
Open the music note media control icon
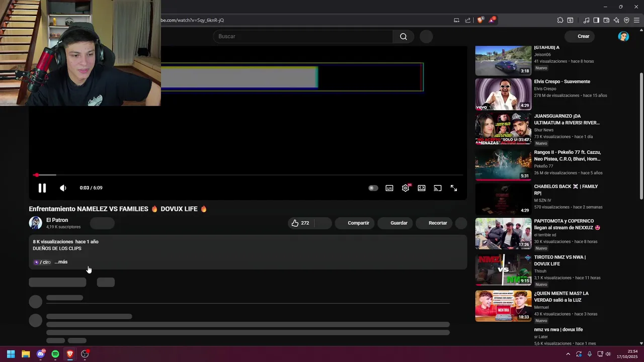pos(586,20)
